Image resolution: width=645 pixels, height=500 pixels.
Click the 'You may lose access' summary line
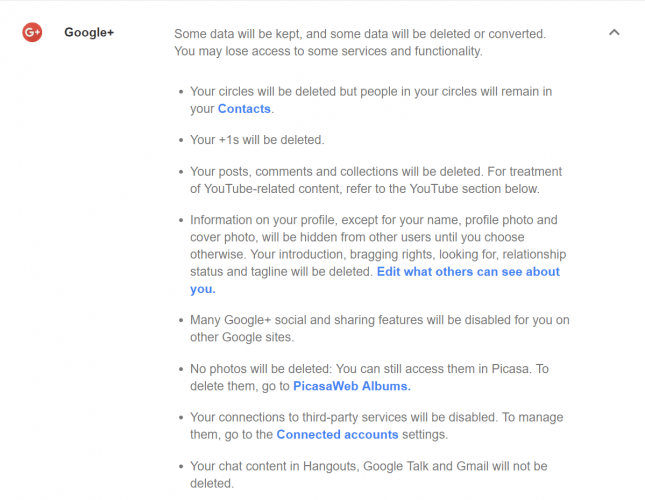point(328,51)
